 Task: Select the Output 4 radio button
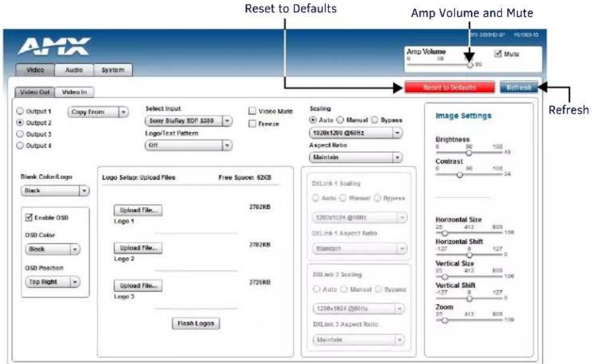pos(20,145)
